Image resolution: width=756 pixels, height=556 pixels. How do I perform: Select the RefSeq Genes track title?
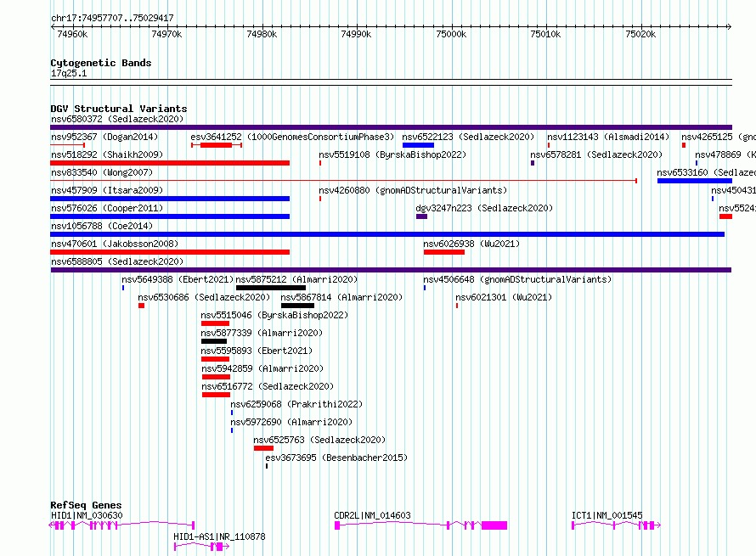point(86,505)
